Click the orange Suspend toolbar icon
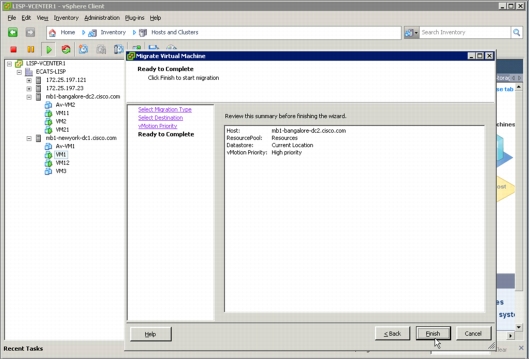 pos(30,50)
